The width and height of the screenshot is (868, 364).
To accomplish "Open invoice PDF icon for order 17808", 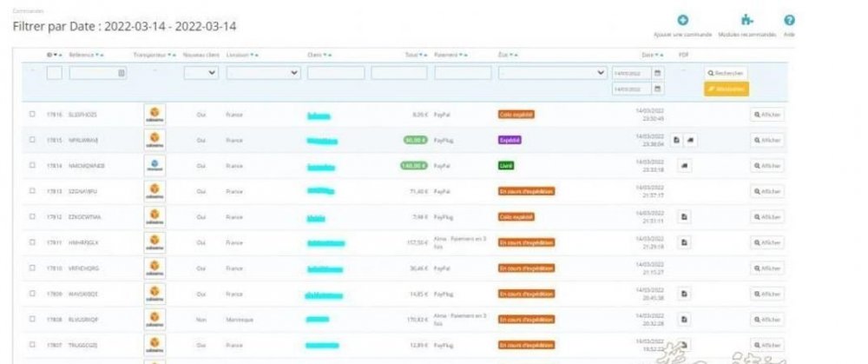I will point(684,319).
